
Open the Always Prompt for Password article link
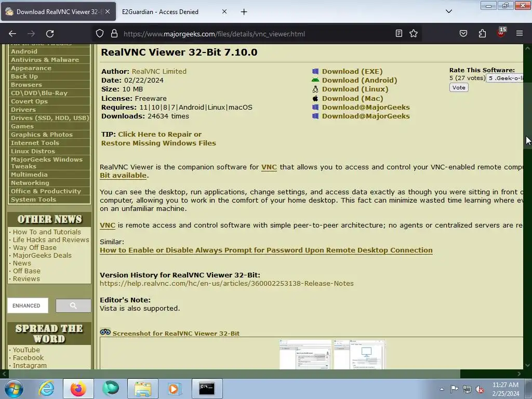click(266, 250)
